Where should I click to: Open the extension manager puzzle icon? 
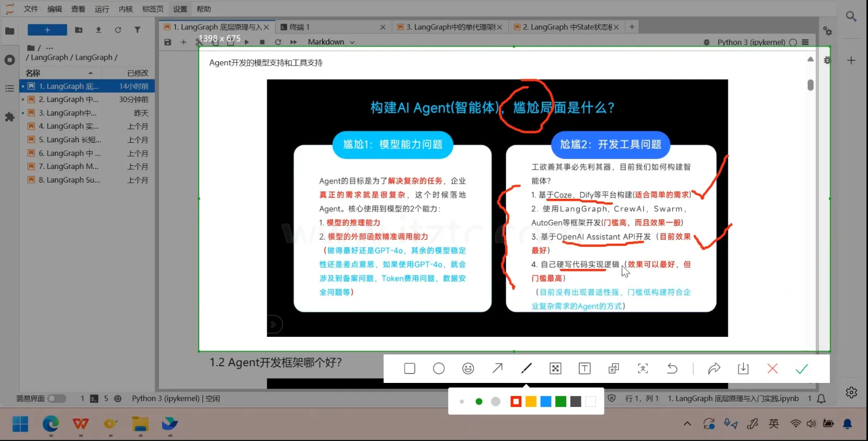pyautogui.click(x=9, y=117)
